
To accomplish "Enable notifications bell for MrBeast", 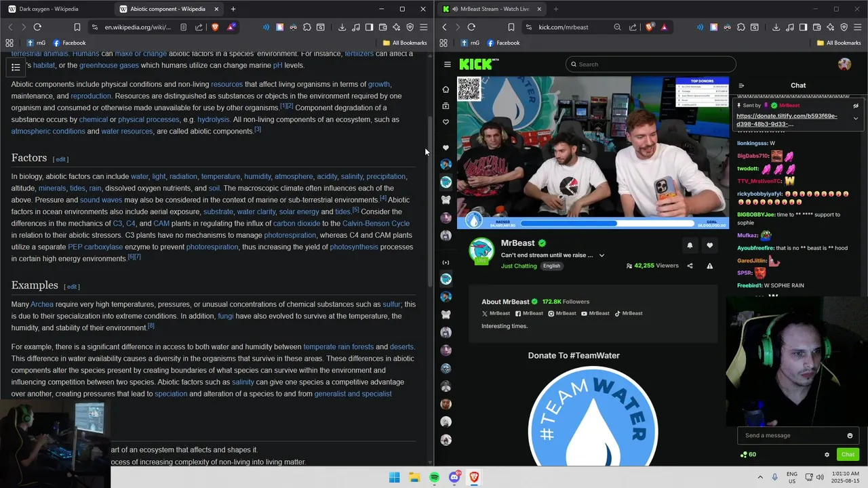I will tap(690, 245).
